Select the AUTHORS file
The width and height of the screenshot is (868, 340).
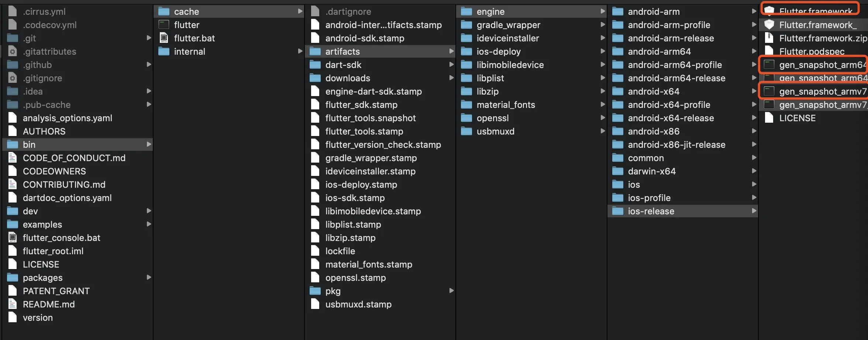pos(77,131)
